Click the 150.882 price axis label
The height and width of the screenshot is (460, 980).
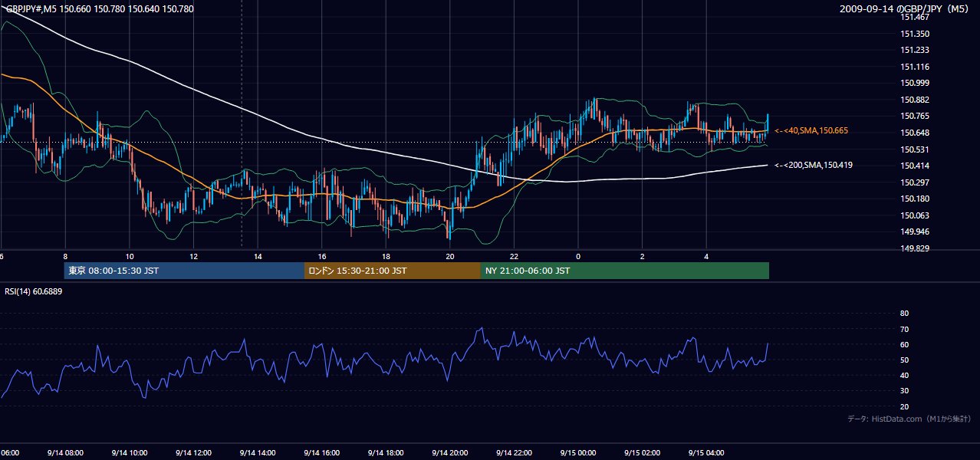[x=915, y=100]
